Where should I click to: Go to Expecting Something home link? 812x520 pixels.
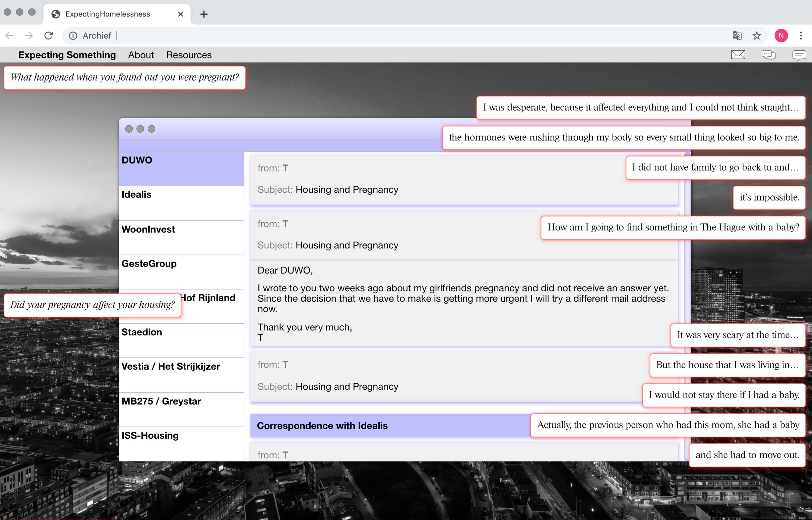pos(67,55)
